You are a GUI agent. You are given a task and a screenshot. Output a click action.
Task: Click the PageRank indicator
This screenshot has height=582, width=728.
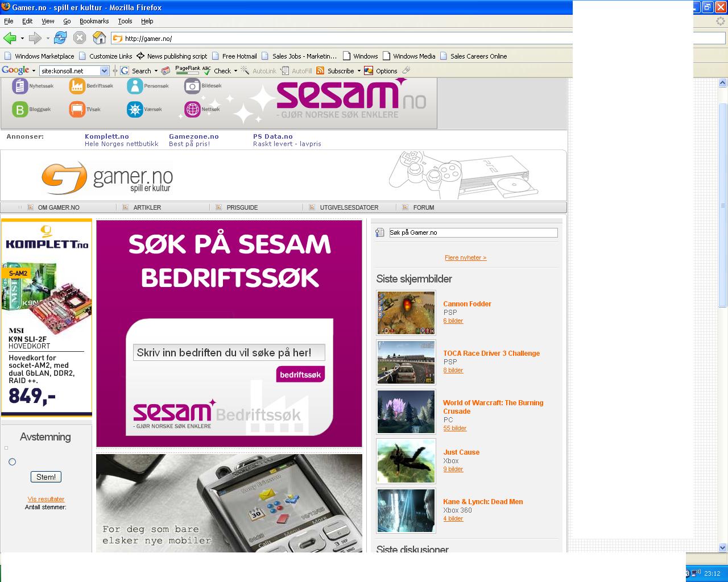point(188,70)
